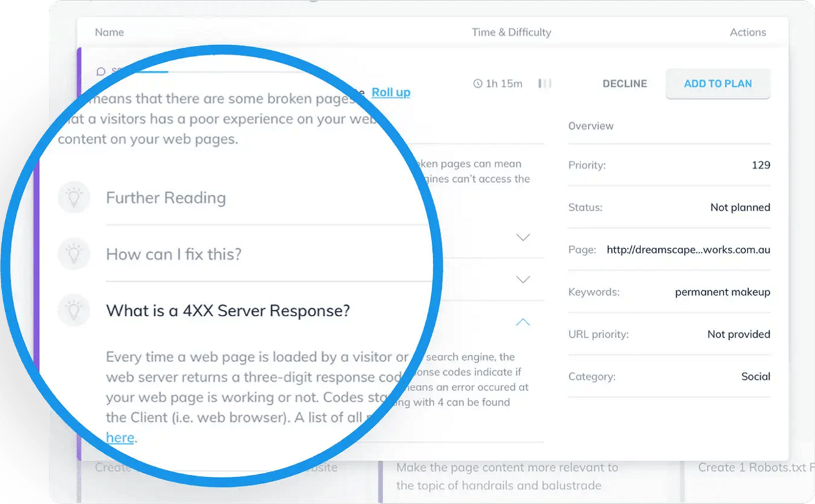Click the DECLINE button
815x504 pixels.
[625, 83]
